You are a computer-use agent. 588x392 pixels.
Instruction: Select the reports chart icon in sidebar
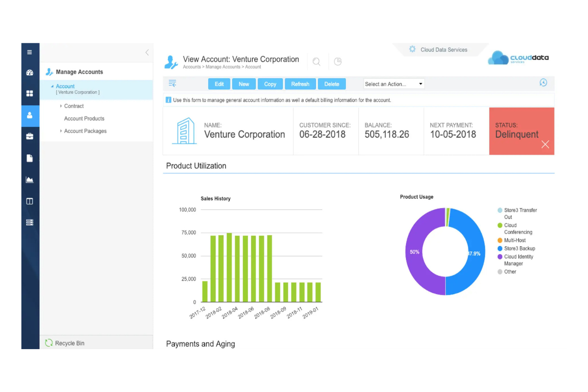(x=30, y=180)
